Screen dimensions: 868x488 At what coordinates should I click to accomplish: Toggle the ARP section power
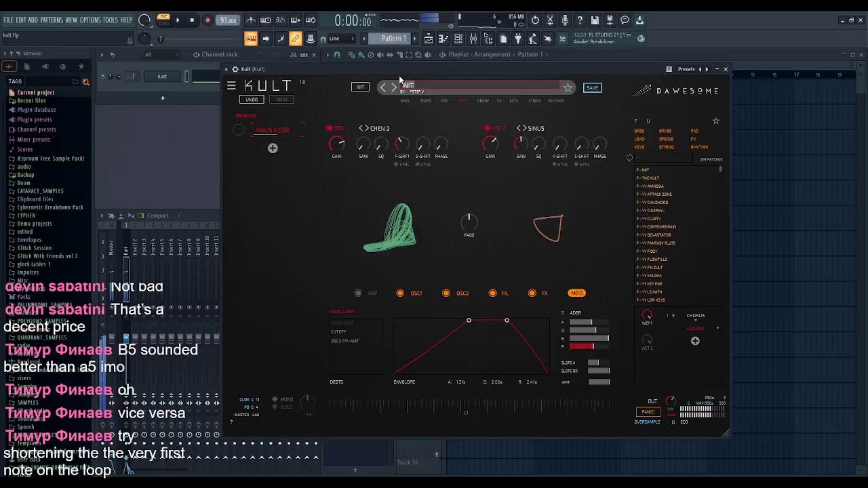pyautogui.click(x=358, y=293)
